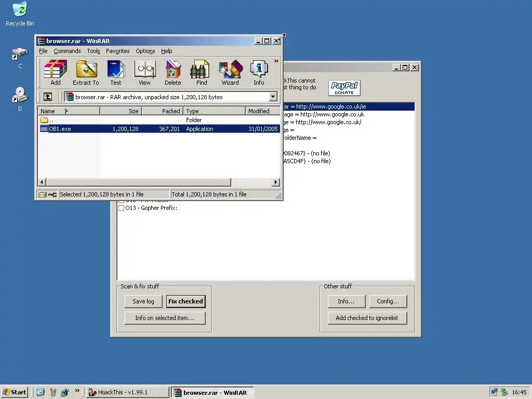Click the network tray icon

click(x=495, y=392)
